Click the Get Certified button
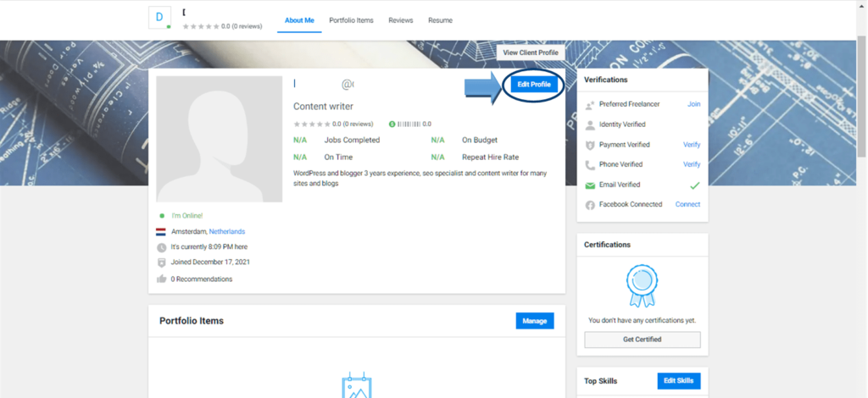Image resolution: width=868 pixels, height=398 pixels. click(x=643, y=340)
